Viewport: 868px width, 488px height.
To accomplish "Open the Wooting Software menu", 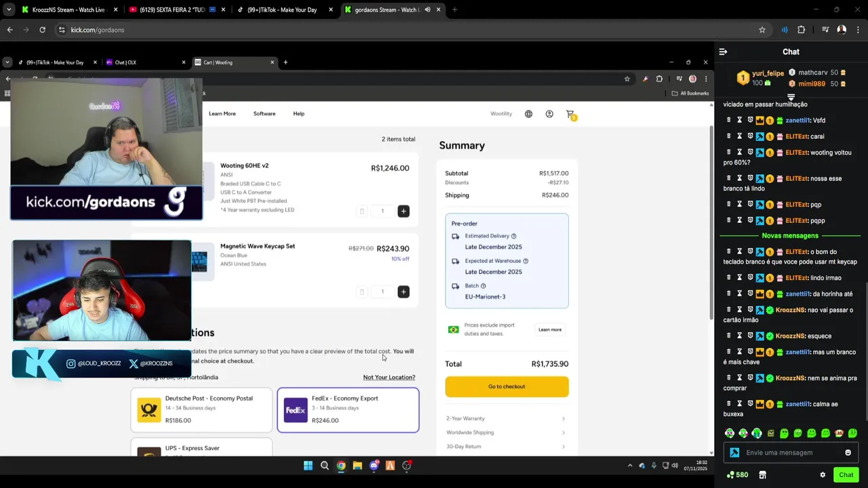I will click(264, 114).
